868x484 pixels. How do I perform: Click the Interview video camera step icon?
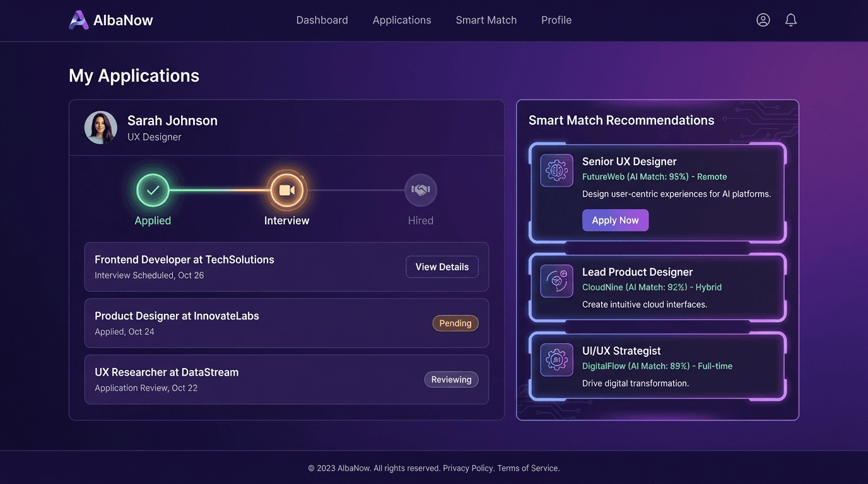[x=287, y=190]
